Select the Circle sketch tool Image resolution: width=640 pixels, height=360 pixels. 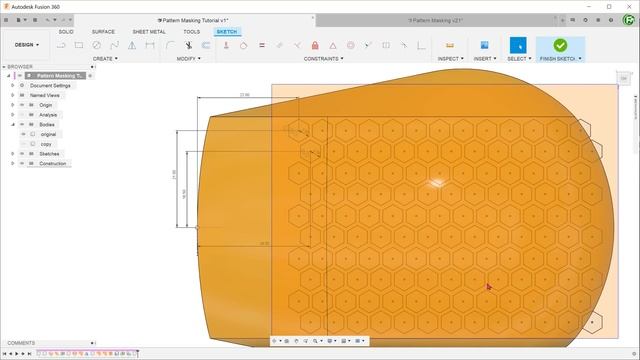point(96,45)
